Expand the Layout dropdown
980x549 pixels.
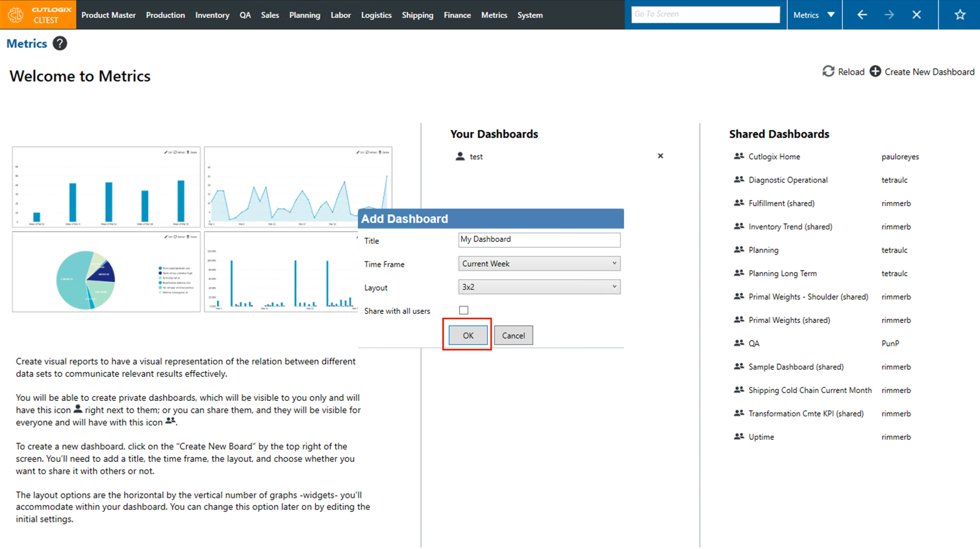[x=539, y=287]
